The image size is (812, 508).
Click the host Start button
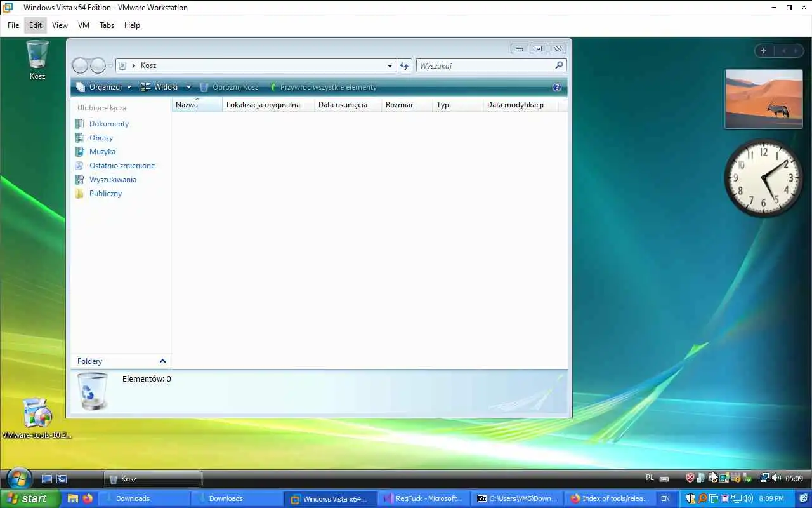pos(30,498)
